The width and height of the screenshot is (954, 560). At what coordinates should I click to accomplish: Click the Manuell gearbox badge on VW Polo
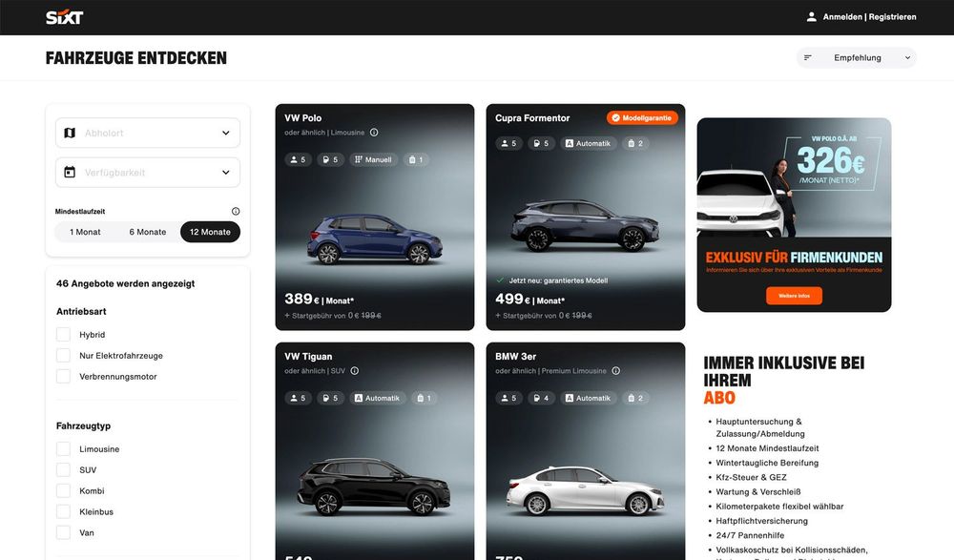click(374, 159)
